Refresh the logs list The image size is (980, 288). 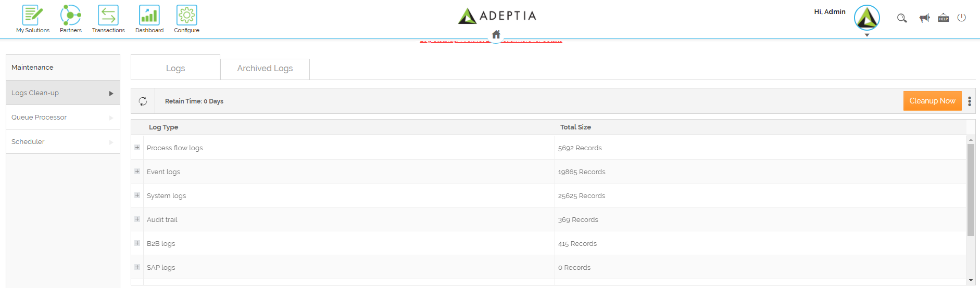point(143,101)
